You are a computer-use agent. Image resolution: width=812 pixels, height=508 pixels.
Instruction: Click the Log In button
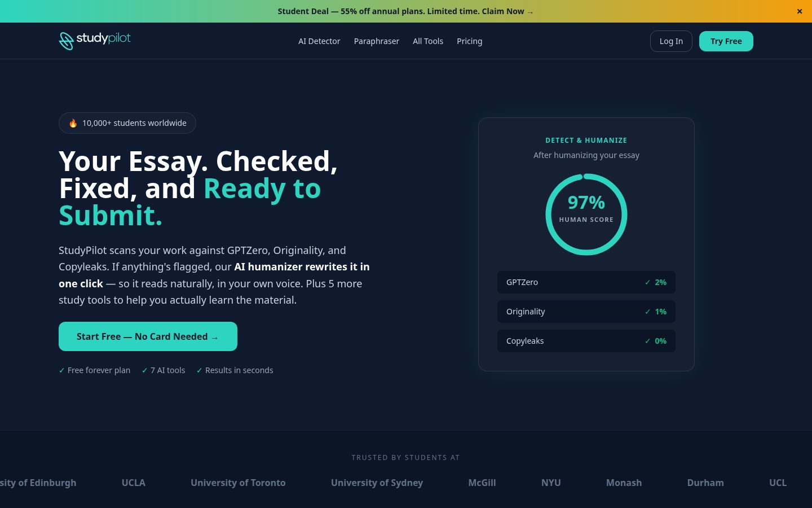tap(671, 41)
